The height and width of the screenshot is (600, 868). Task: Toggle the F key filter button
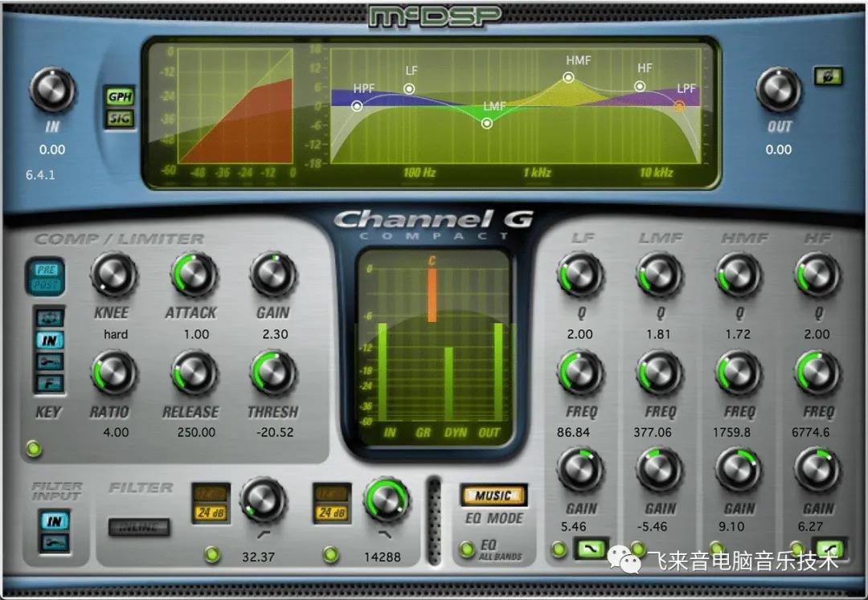click(50, 383)
